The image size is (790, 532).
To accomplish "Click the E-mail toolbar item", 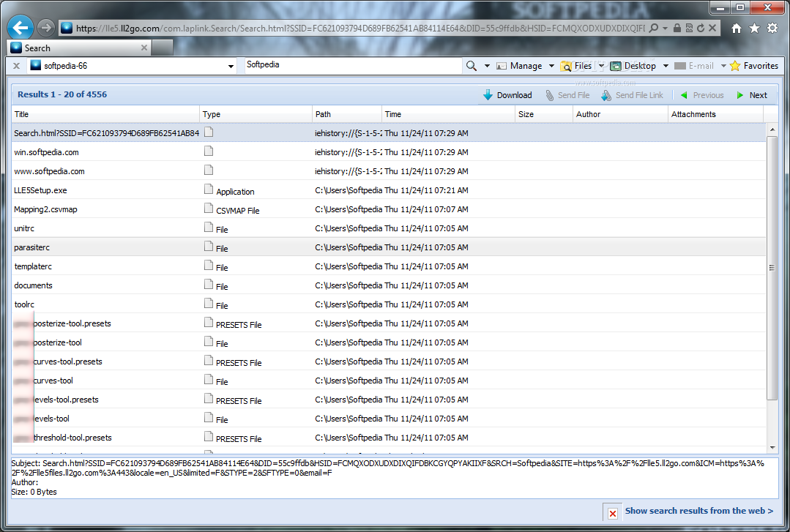I will pyautogui.click(x=694, y=65).
